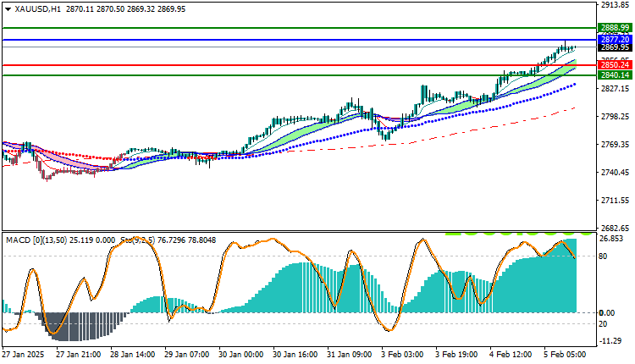Click the 2827.15 price scale value

[616, 88]
